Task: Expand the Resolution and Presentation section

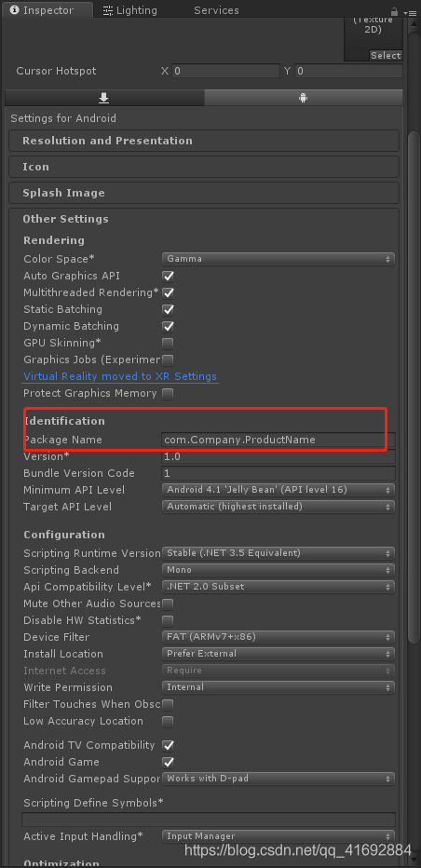Action: pos(204,141)
